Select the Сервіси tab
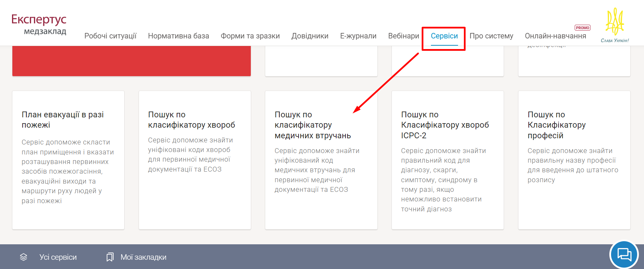Image resolution: width=644 pixels, height=269 pixels. 444,36
